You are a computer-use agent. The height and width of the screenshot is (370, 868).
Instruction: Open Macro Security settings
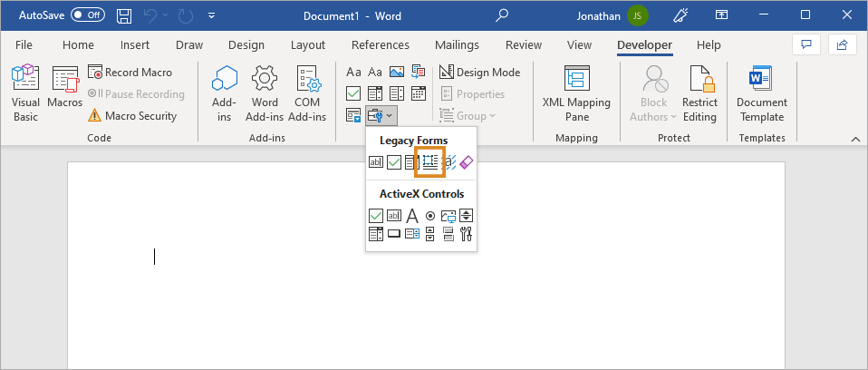tap(132, 116)
